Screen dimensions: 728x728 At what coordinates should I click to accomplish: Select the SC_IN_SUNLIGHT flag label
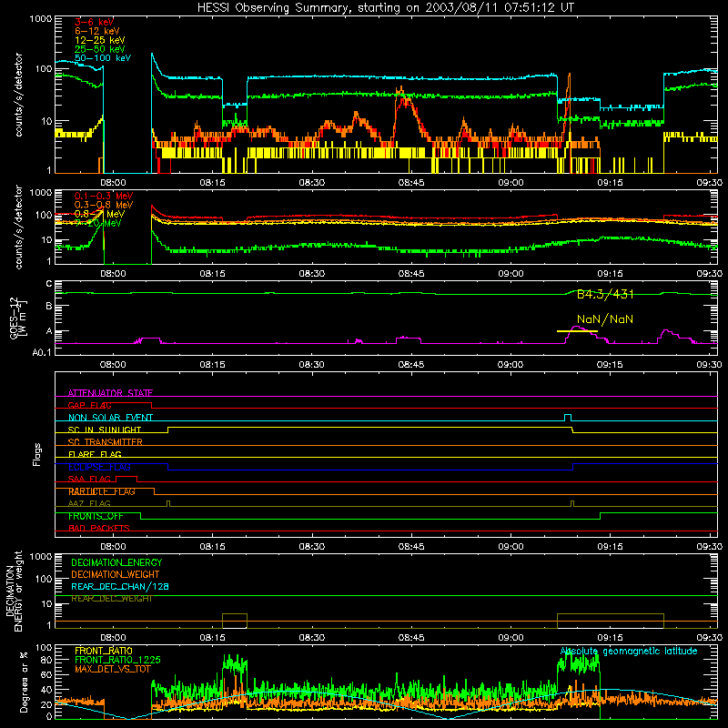105,430
